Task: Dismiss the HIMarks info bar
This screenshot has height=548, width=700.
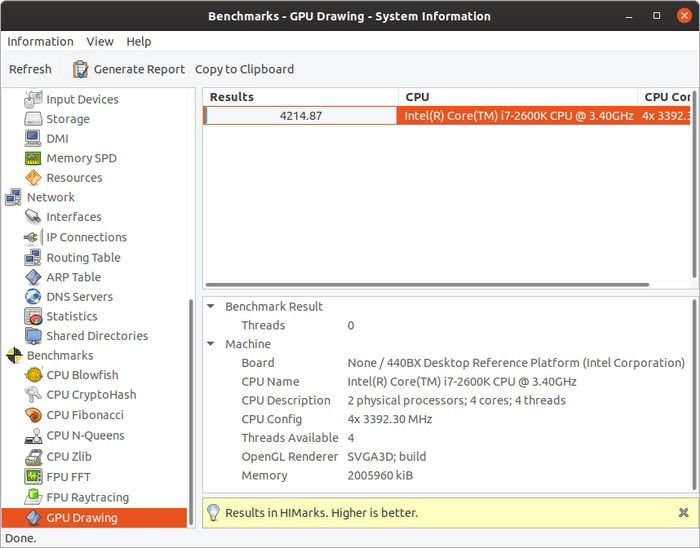Action: point(684,513)
